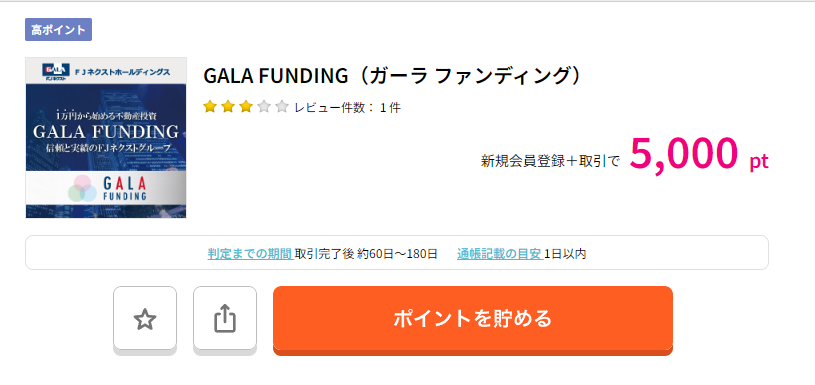The width and height of the screenshot is (815, 385).
Task: Open the GALA FUNDING banner thumbnail
Action: click(x=106, y=138)
